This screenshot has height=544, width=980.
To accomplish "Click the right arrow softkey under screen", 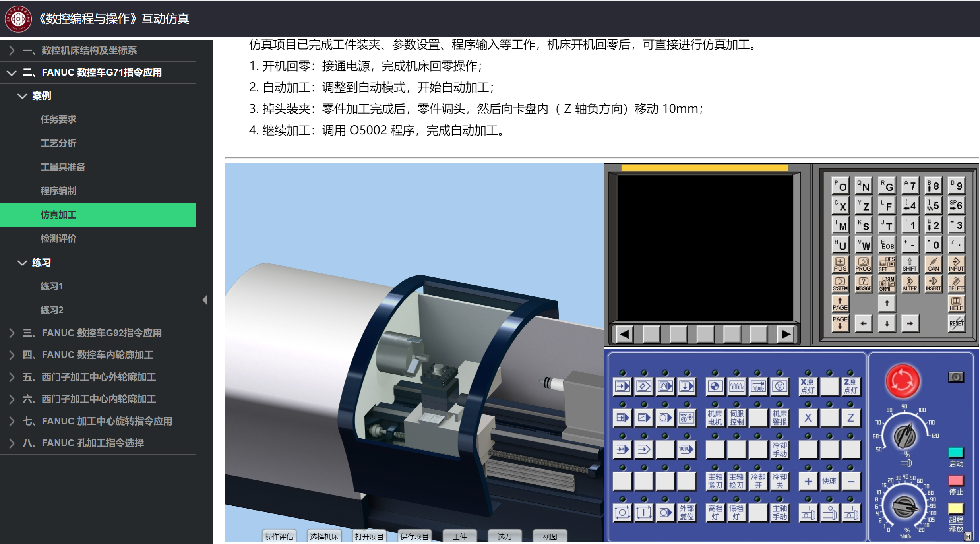I will (786, 334).
